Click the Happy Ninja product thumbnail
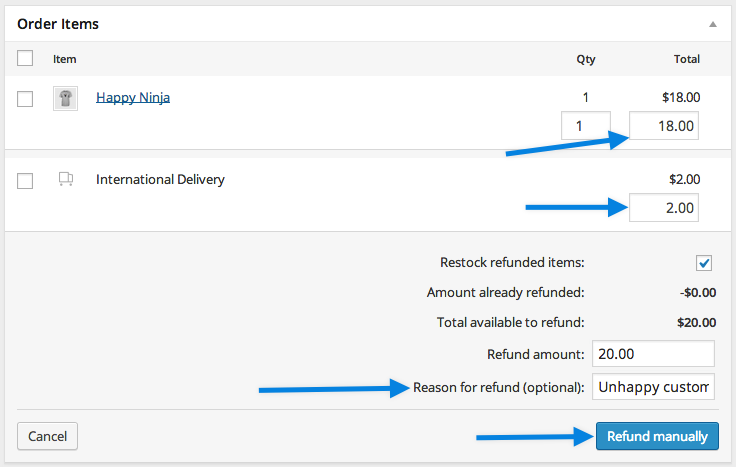Image resolution: width=736 pixels, height=467 pixels. (x=65, y=98)
